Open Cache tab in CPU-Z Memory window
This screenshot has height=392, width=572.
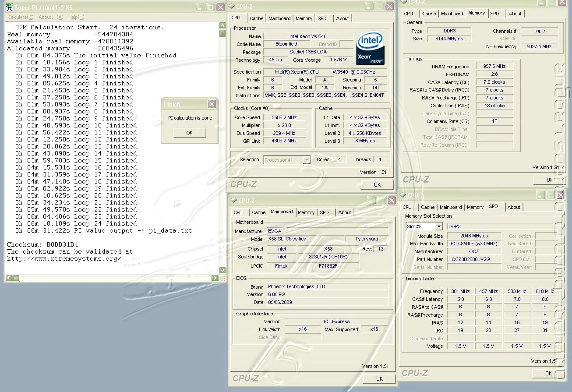(x=429, y=14)
